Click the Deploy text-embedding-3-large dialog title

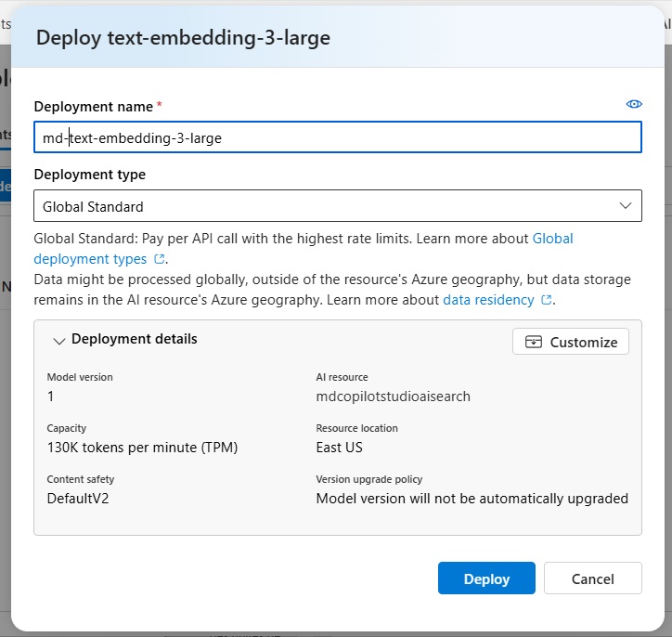[x=183, y=38]
